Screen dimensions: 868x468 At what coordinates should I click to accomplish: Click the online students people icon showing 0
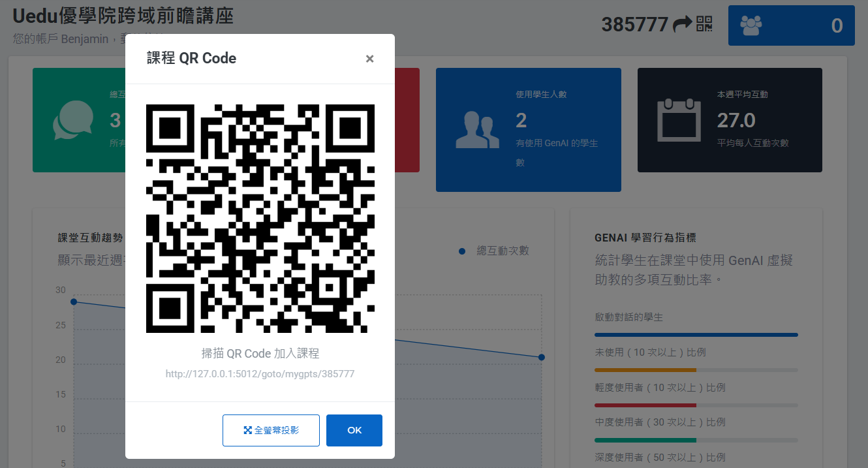(751, 25)
